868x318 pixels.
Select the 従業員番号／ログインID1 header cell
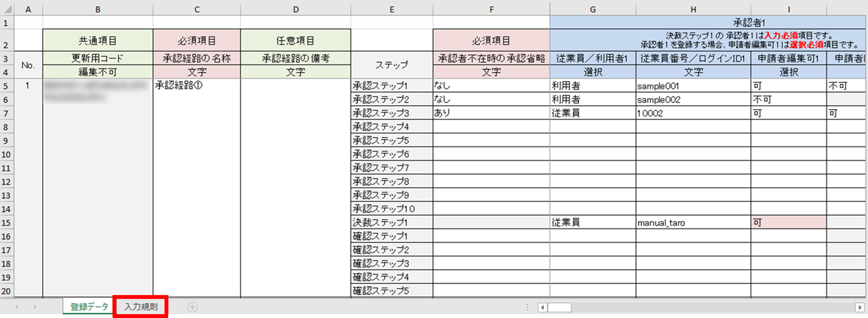[694, 58]
